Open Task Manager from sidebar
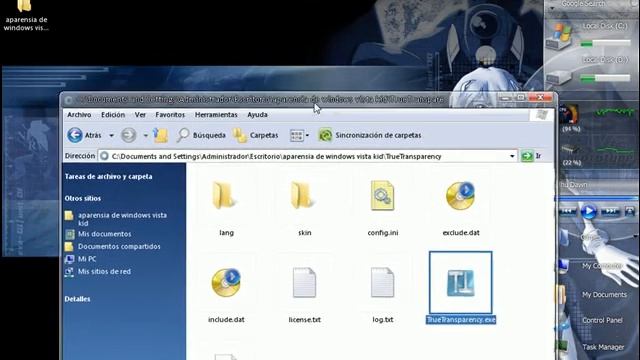This screenshot has height=360, width=640. (603, 347)
